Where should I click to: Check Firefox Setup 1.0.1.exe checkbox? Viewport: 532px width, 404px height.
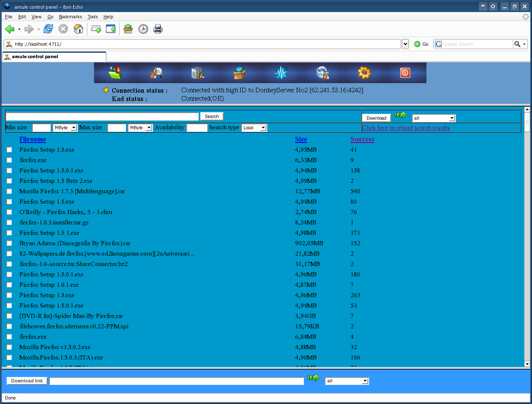[9, 285]
